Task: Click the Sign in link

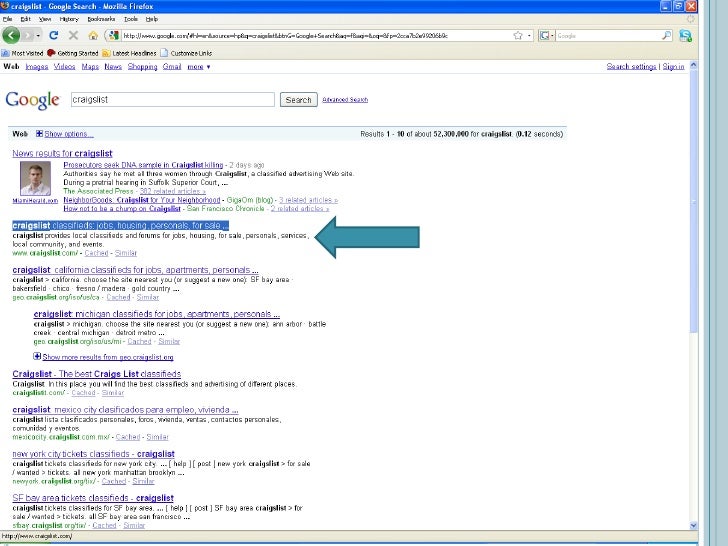Action: [x=673, y=67]
